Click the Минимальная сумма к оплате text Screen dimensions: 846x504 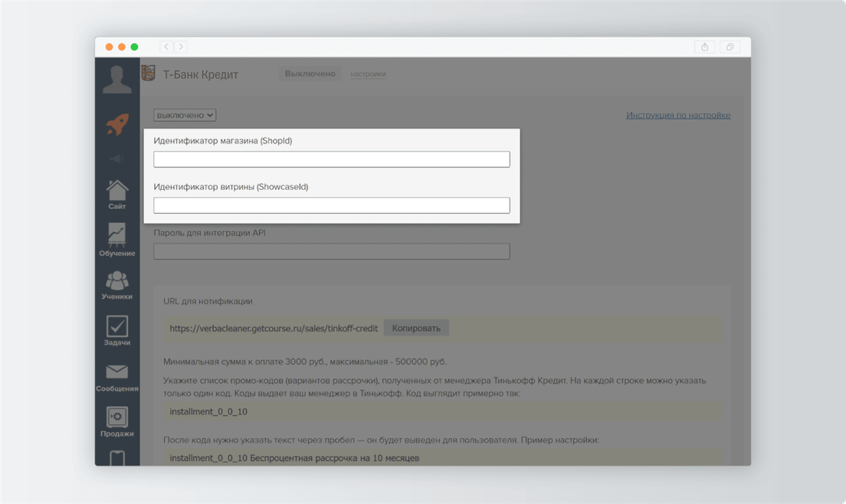[305, 362]
